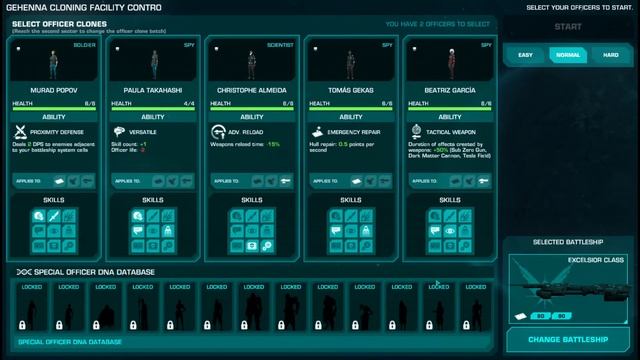Select Murad Popov's helmet skill icon
Viewport: 640px width, 360px height.
pos(39,216)
